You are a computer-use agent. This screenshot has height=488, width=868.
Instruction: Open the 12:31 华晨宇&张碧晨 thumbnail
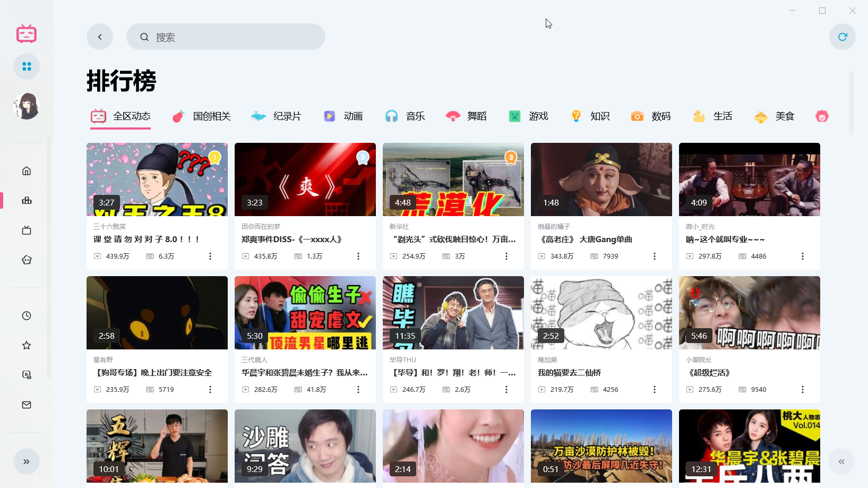coord(750,446)
